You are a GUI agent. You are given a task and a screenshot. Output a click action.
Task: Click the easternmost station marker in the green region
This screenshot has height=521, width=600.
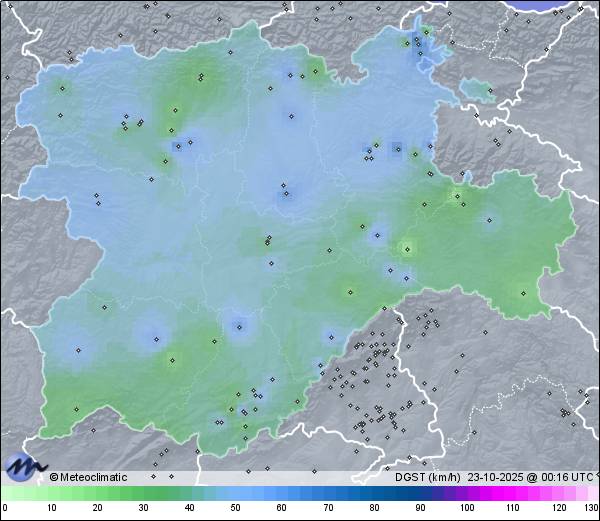(x=523, y=293)
